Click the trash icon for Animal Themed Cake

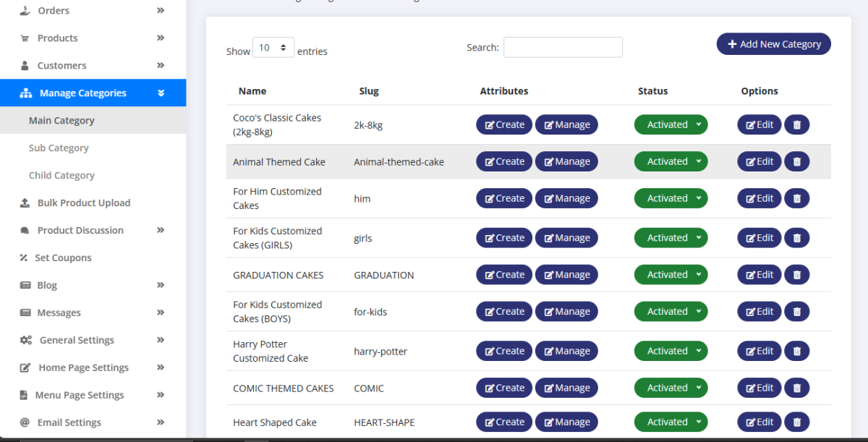(x=796, y=162)
